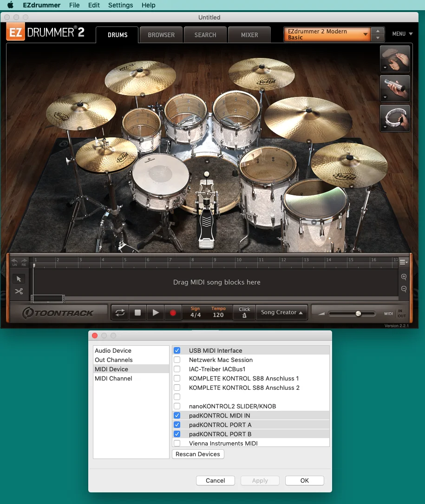This screenshot has width=425, height=504.
Task: Zoom out on the song track
Action: (404, 289)
